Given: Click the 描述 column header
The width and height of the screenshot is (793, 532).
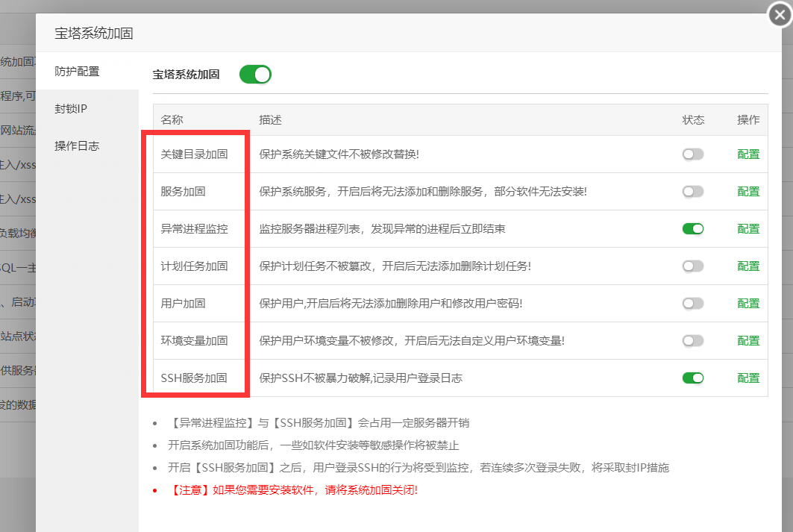Looking at the screenshot, I should click(270, 120).
